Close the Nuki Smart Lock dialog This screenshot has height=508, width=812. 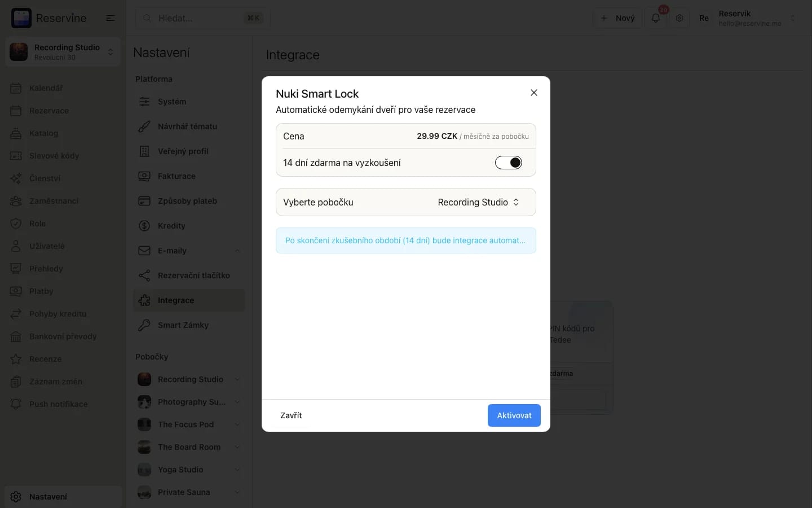point(534,93)
